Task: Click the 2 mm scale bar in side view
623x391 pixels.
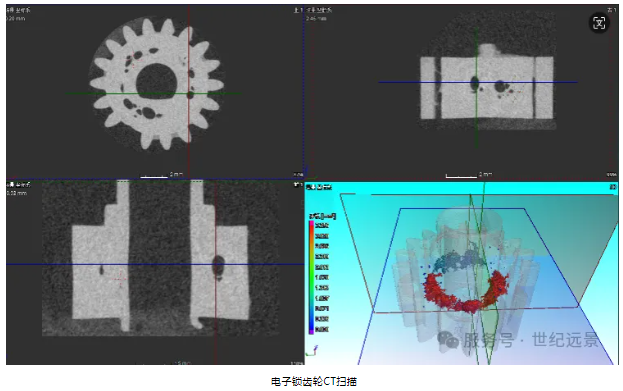Action: [461, 176]
